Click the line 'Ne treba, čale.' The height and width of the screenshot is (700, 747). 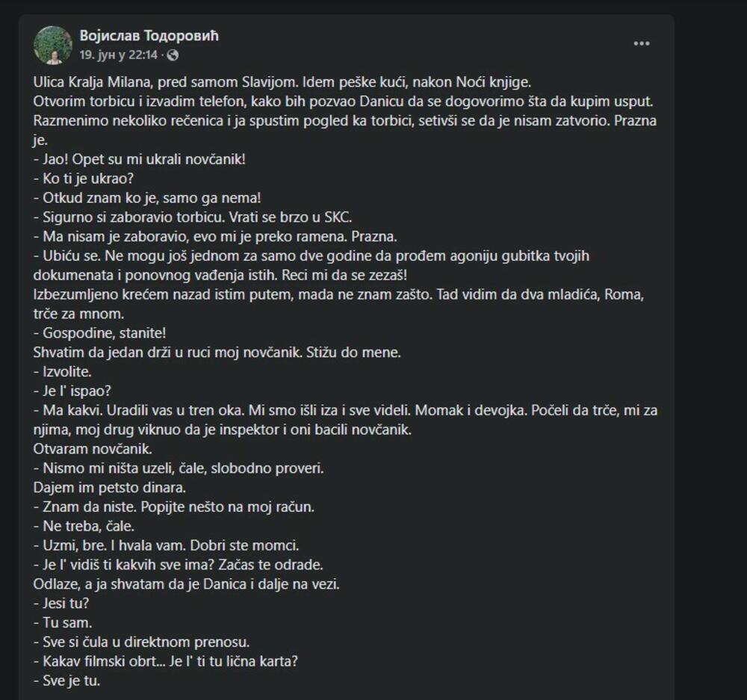coord(84,527)
